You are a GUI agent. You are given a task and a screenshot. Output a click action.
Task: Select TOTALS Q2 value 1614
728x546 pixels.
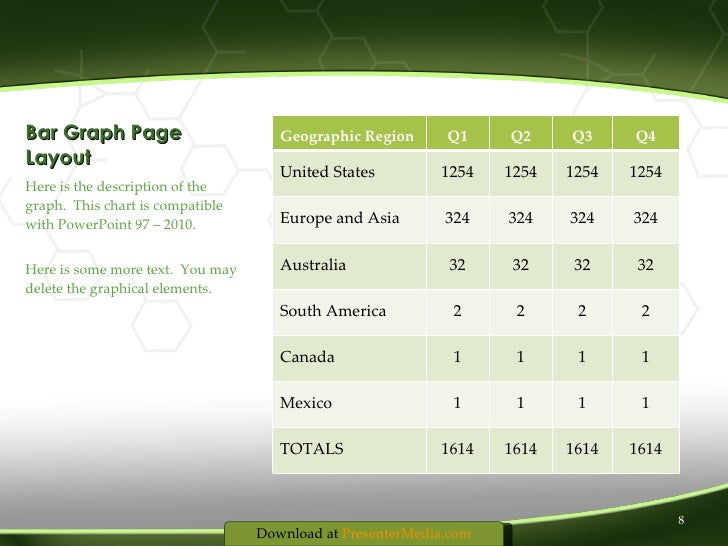coord(520,450)
